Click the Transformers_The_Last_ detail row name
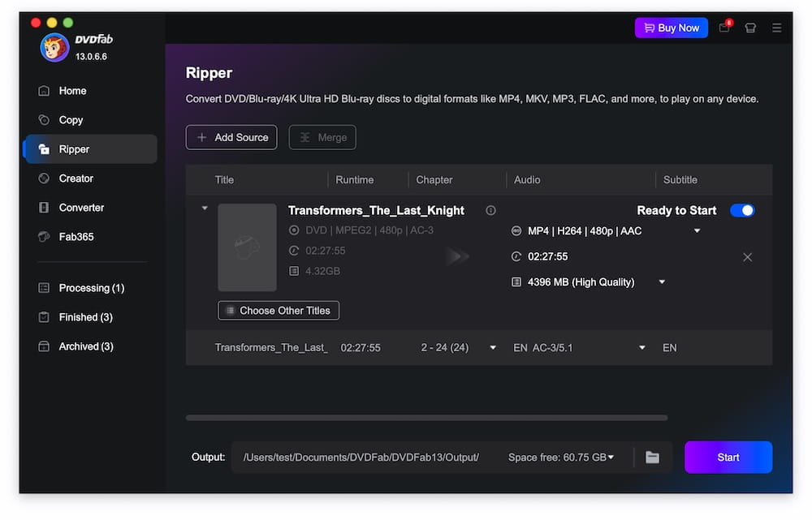 [x=271, y=348]
